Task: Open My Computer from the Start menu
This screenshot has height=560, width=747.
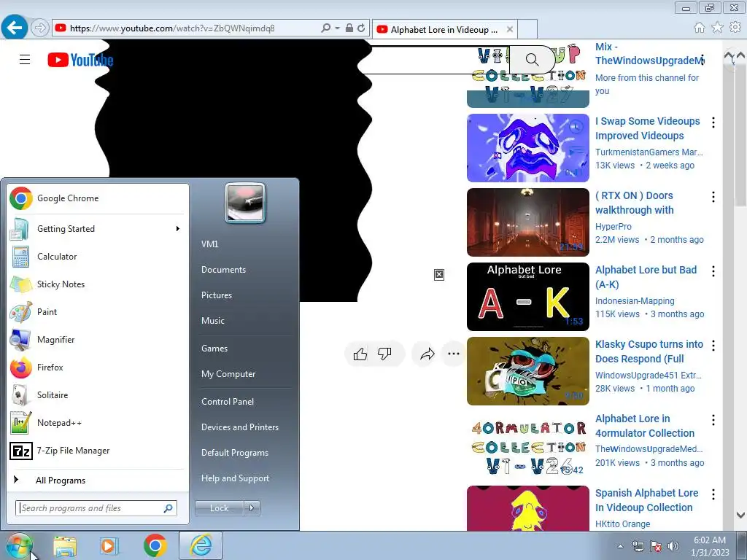Action: pos(228,374)
